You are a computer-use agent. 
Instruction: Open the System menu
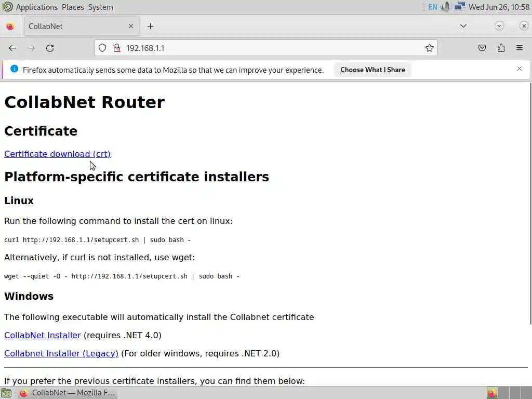101,7
